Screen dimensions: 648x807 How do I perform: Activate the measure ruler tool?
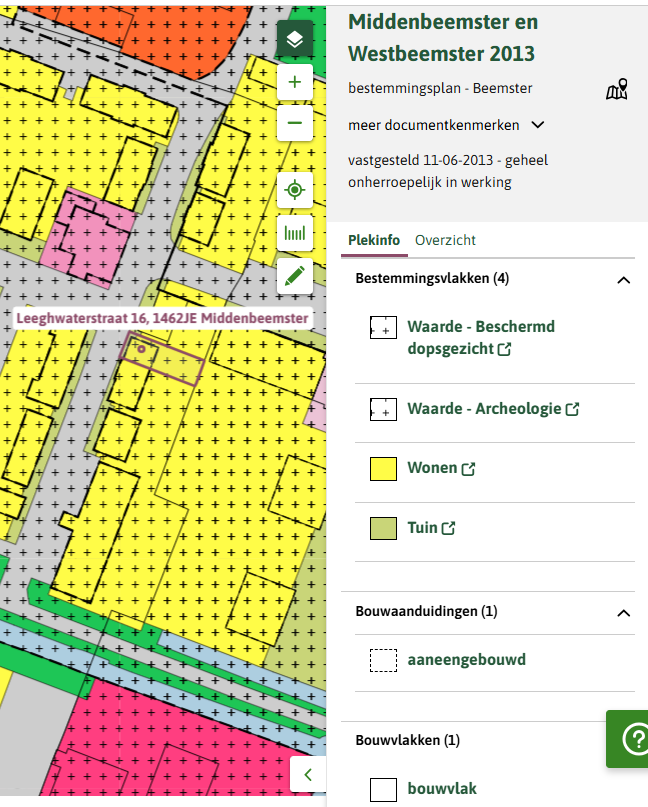point(294,234)
